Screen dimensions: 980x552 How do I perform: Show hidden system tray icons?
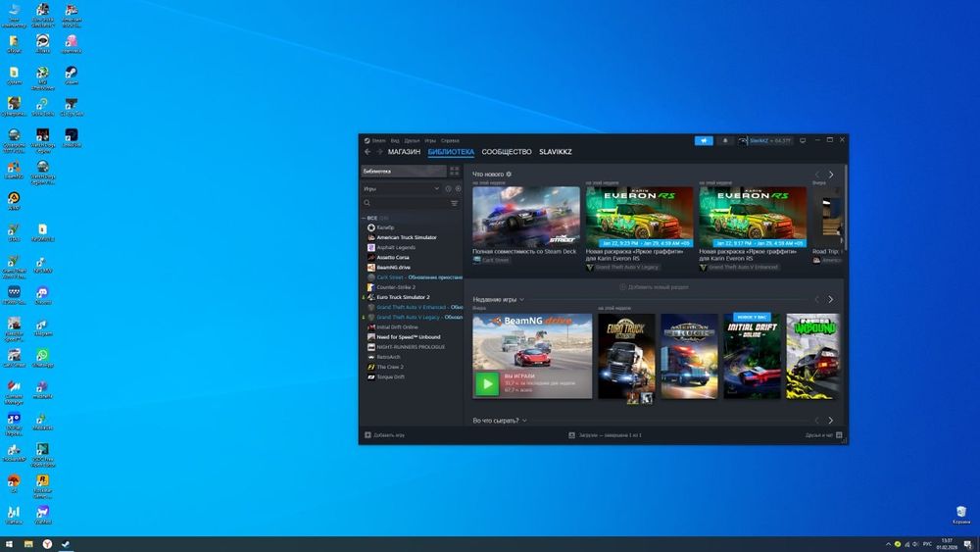888,544
